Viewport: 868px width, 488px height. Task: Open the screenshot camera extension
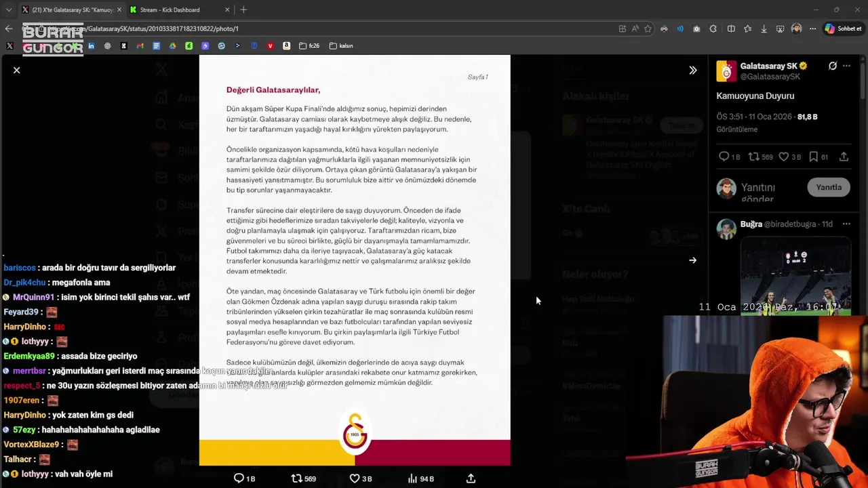(x=696, y=28)
